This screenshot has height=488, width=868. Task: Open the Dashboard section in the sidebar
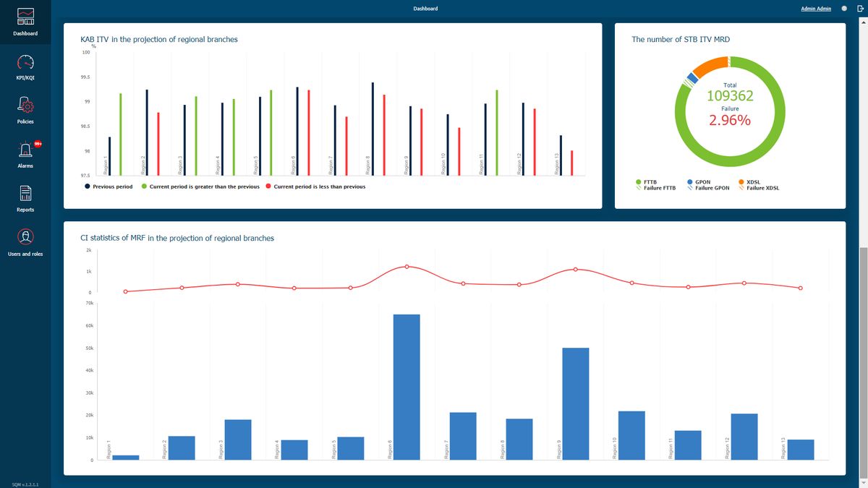[x=25, y=22]
